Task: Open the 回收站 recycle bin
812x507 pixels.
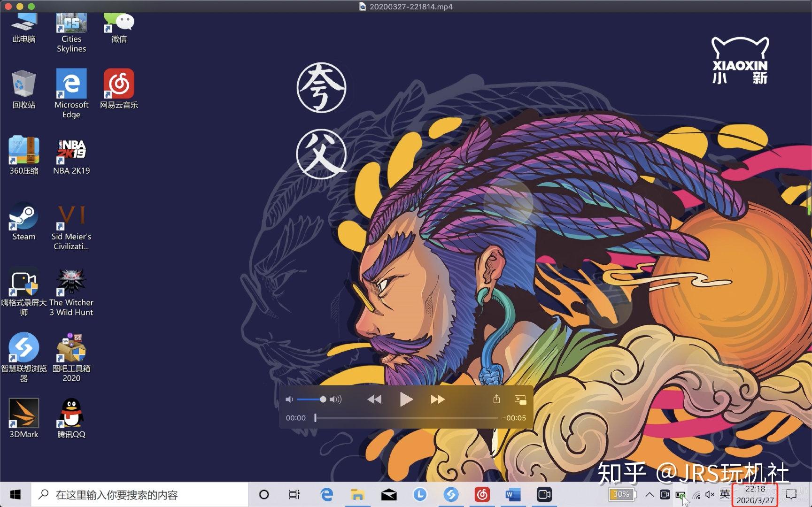Action: (x=24, y=89)
